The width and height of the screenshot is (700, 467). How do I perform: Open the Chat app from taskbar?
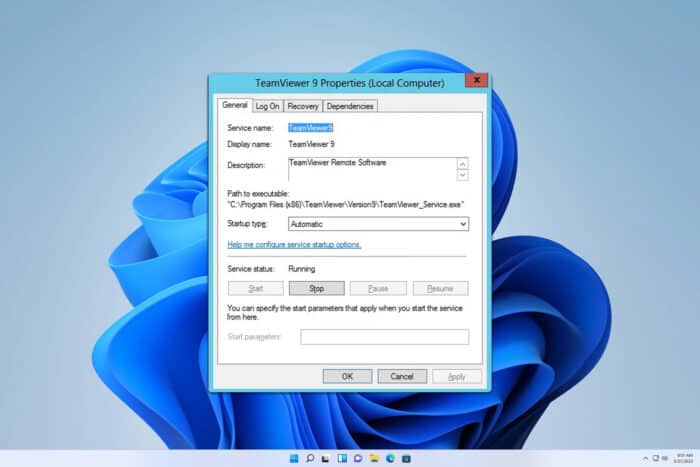click(358, 459)
